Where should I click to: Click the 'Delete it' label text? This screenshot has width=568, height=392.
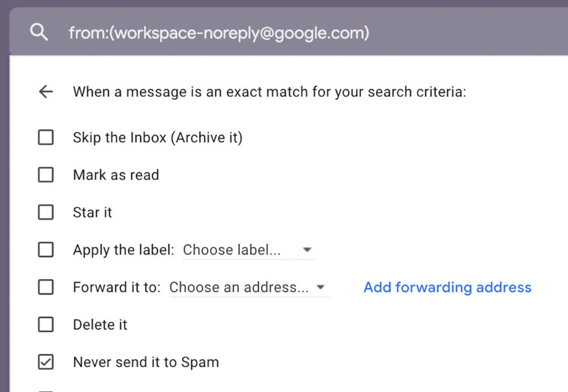click(x=100, y=324)
